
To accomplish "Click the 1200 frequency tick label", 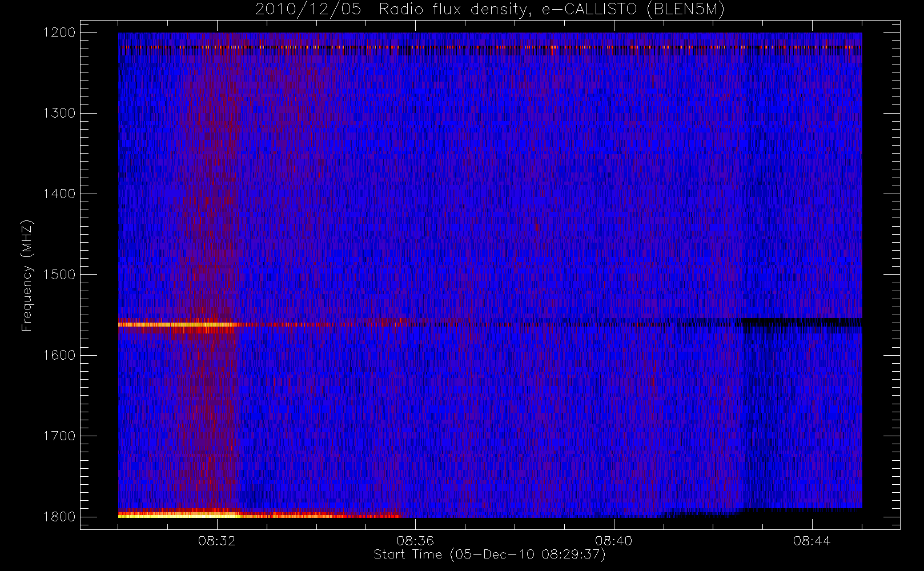I will 59,33.
